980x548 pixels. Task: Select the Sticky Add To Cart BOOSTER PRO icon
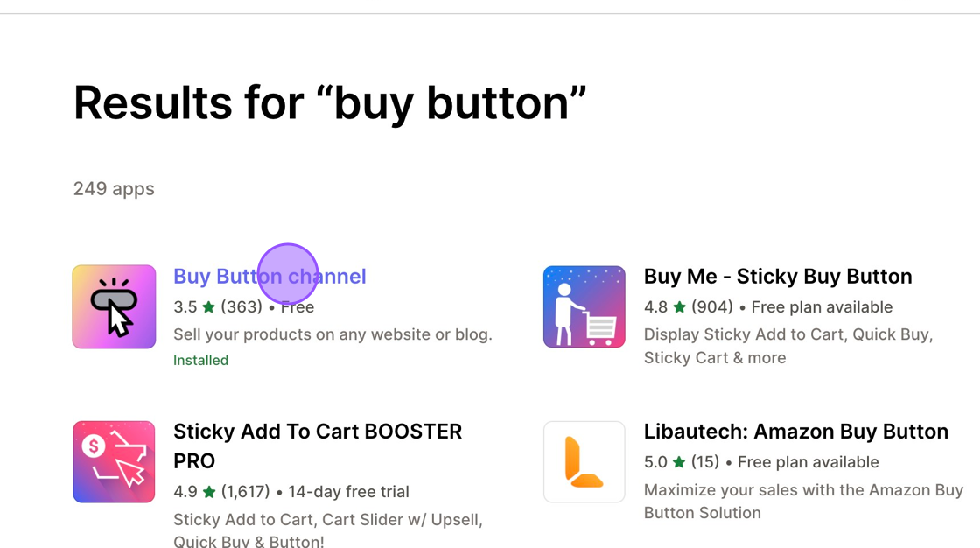pos(114,462)
